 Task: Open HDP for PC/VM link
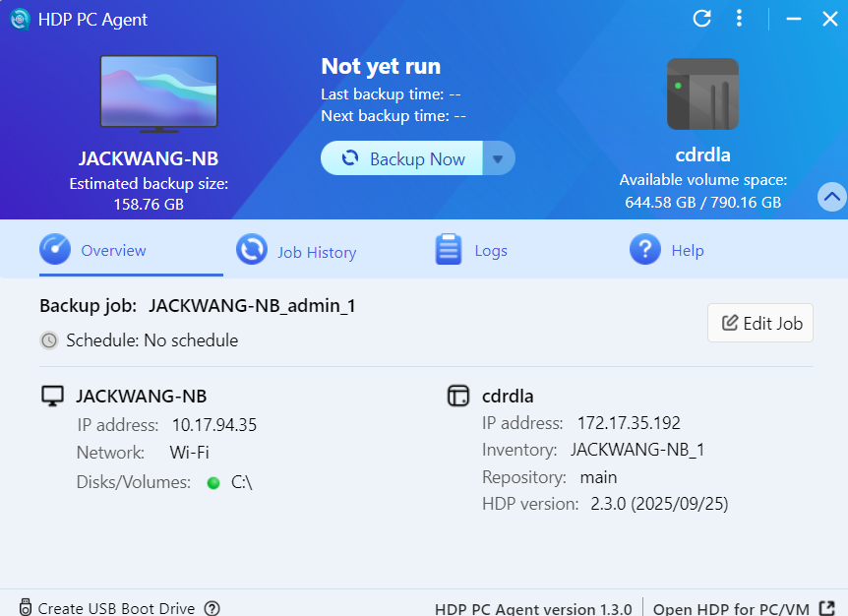click(733, 608)
